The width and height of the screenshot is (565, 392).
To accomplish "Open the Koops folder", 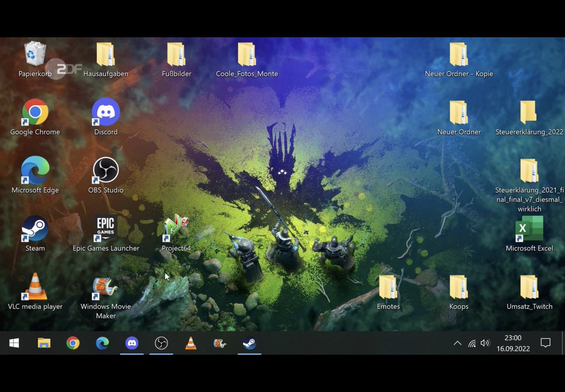I will (459, 287).
